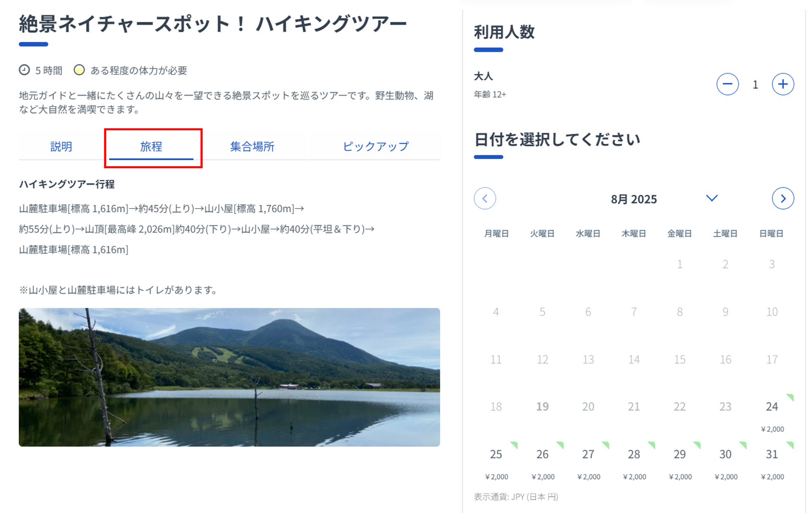Screen dimensions: 812x513
Task: Click the 表示通貨: JPY (日本 円) text
Action: tap(516, 497)
